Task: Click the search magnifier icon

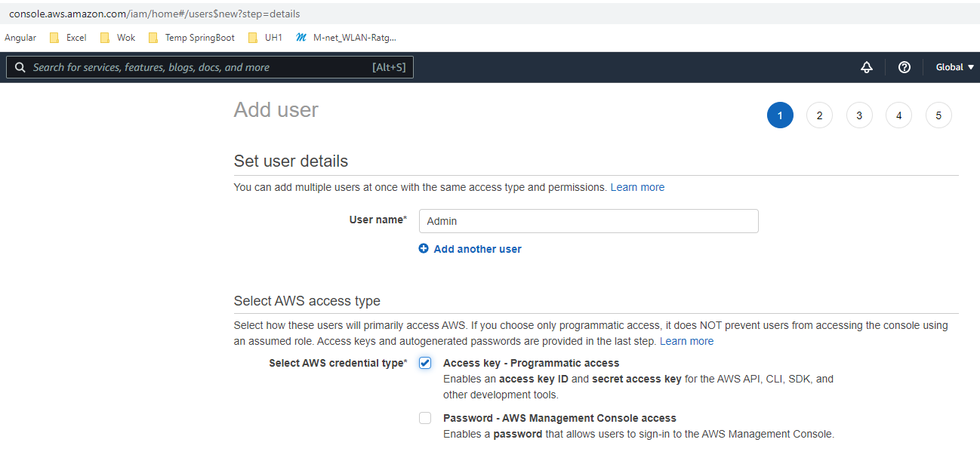Action: 20,67
